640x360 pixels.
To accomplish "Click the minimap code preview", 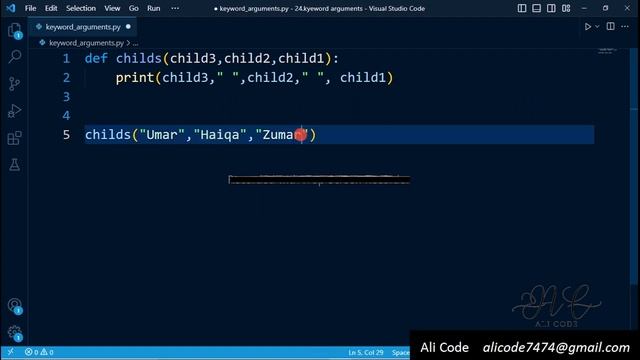I will tap(607, 51).
